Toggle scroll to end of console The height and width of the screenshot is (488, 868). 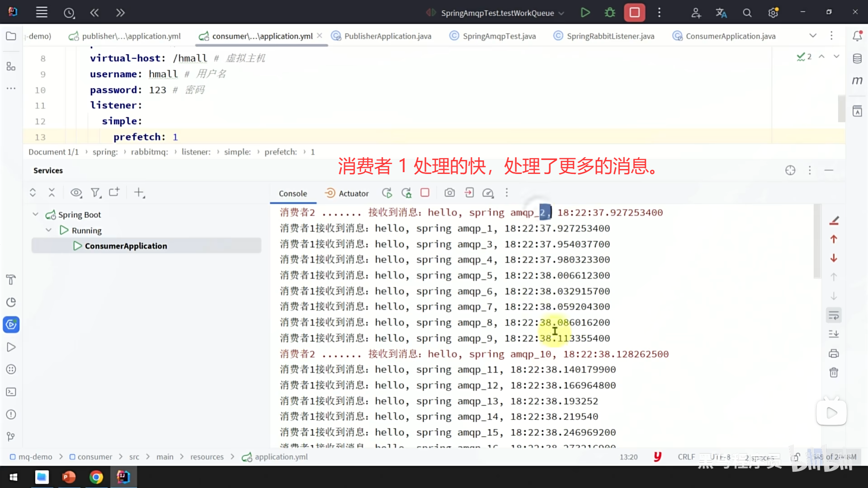pos(834,334)
